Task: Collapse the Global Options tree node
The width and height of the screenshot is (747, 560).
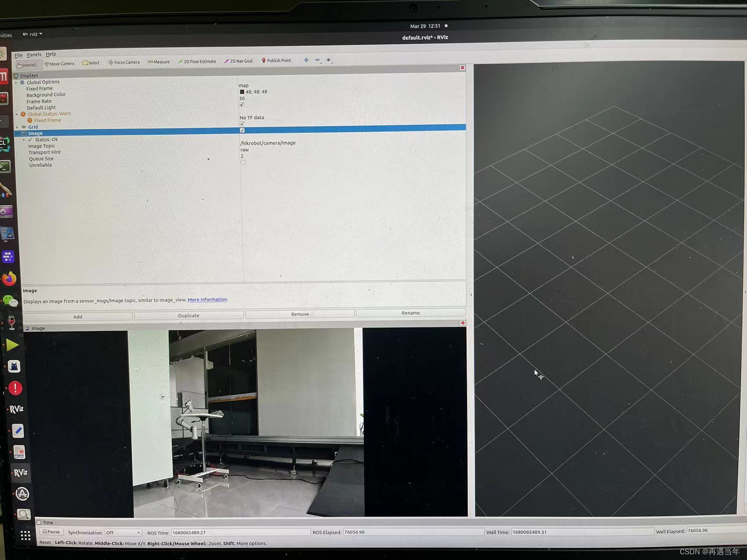Action: (16, 83)
